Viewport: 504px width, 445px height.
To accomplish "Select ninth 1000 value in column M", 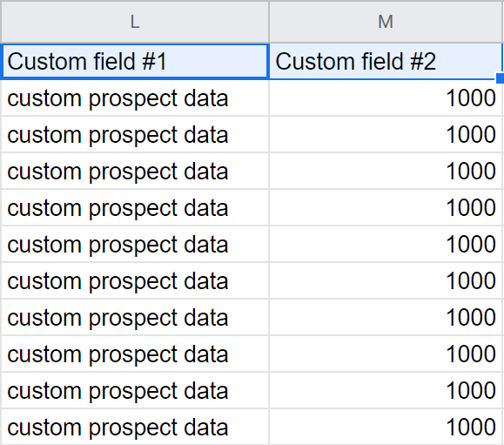I will tap(386, 390).
